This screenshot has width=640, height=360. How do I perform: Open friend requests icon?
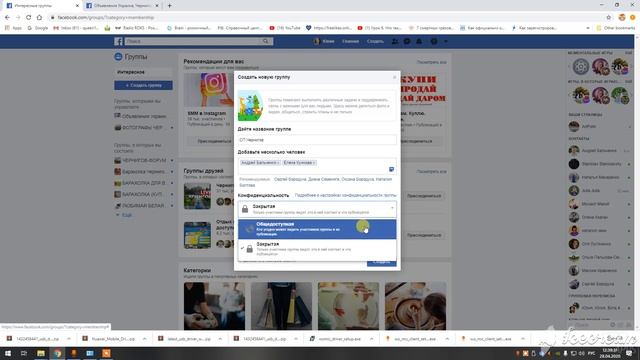click(x=395, y=41)
